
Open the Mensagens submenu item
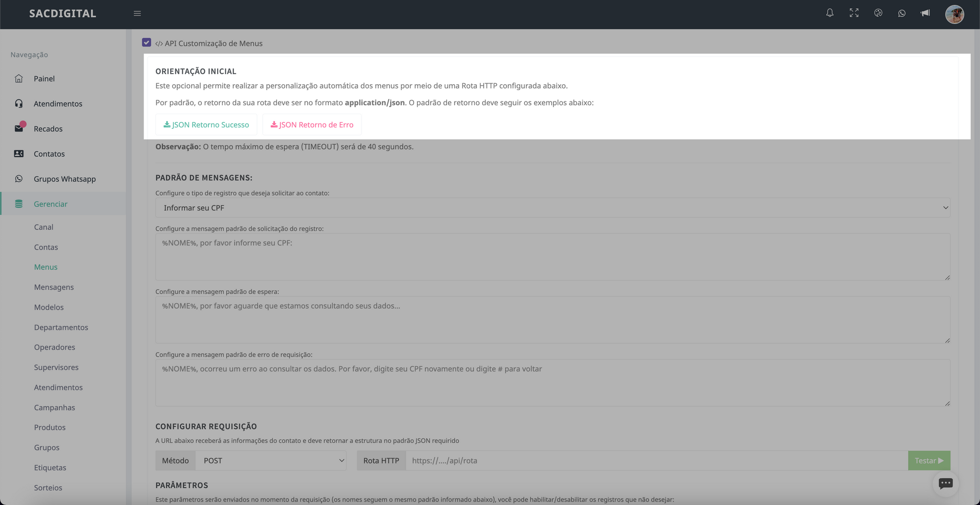coord(54,287)
